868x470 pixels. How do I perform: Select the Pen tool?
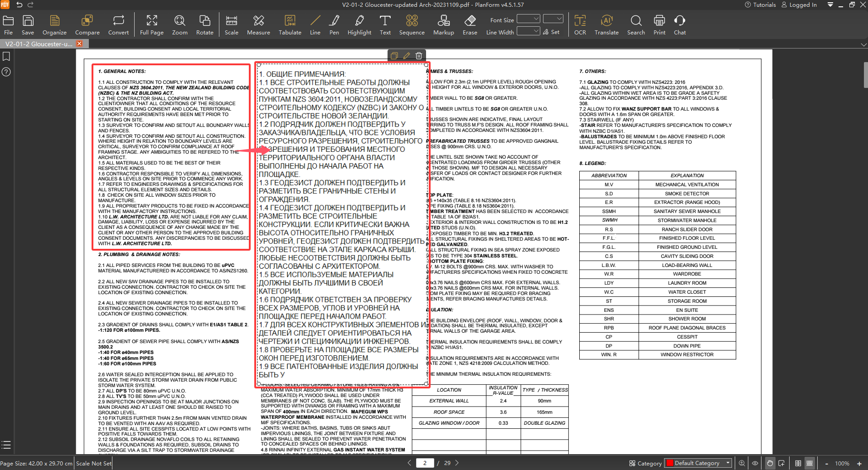coord(334,25)
